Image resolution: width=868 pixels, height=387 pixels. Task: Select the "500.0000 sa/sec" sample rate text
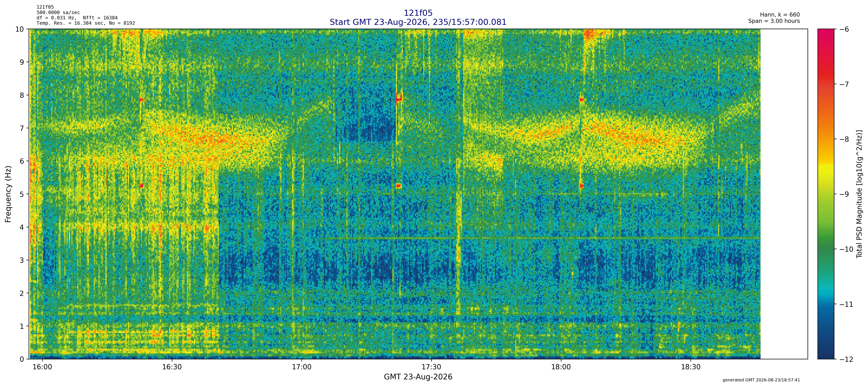(58, 12)
